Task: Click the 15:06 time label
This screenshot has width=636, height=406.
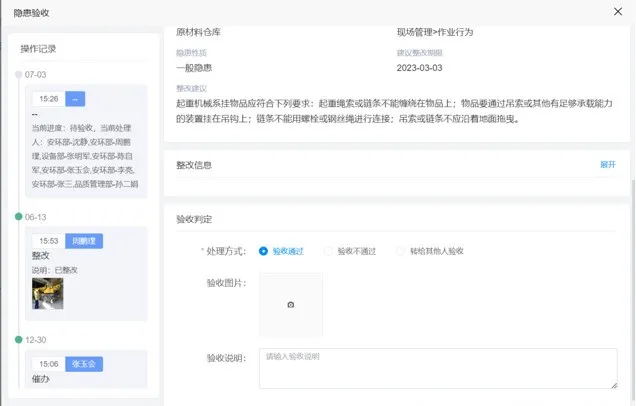Action: point(49,364)
